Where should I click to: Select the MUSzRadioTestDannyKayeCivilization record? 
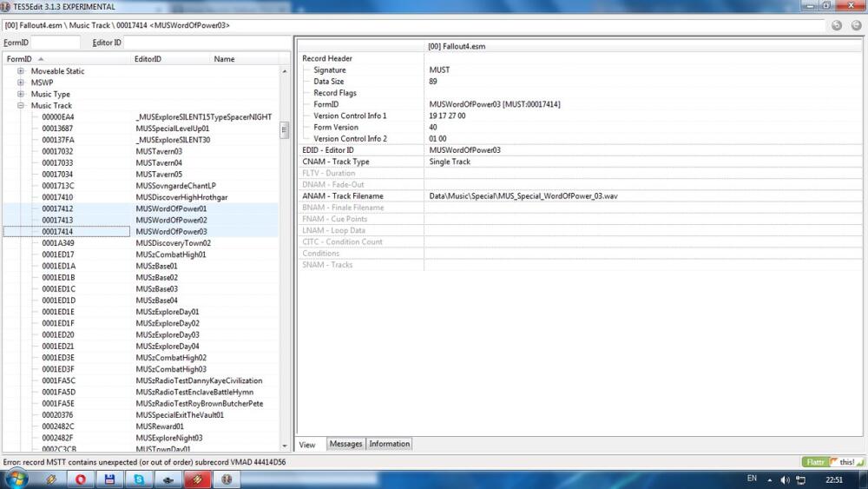coord(199,380)
